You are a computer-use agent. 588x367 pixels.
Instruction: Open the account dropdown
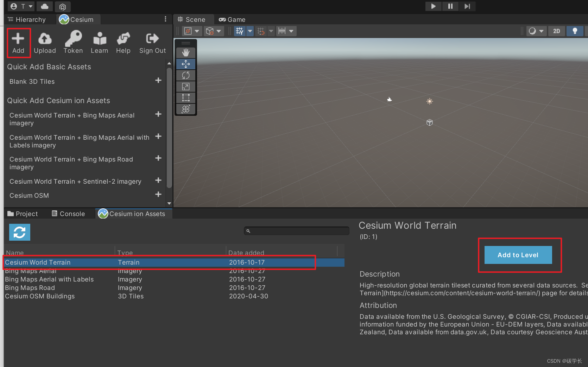(21, 6)
